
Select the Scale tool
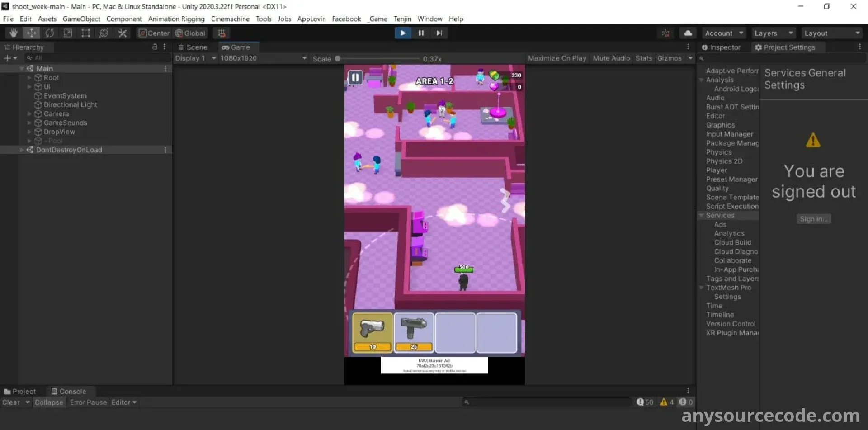(x=68, y=33)
